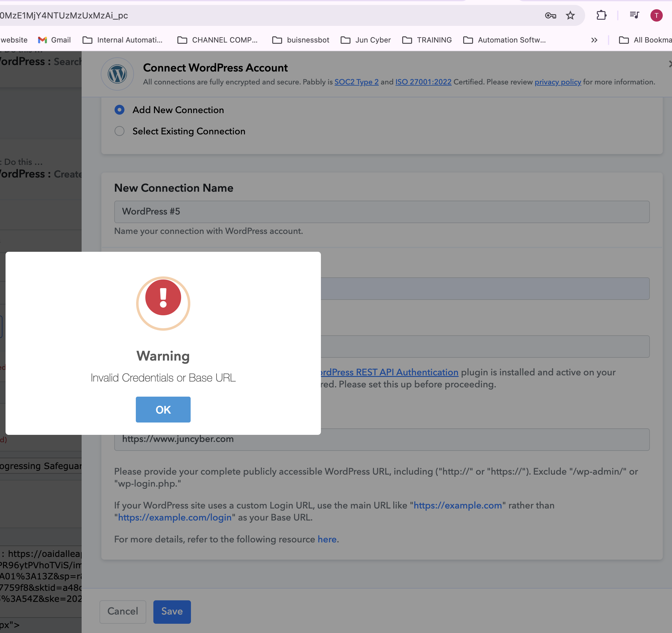Click the WordPress logo in dialog header
The width and height of the screenshot is (672, 633).
[x=117, y=74]
